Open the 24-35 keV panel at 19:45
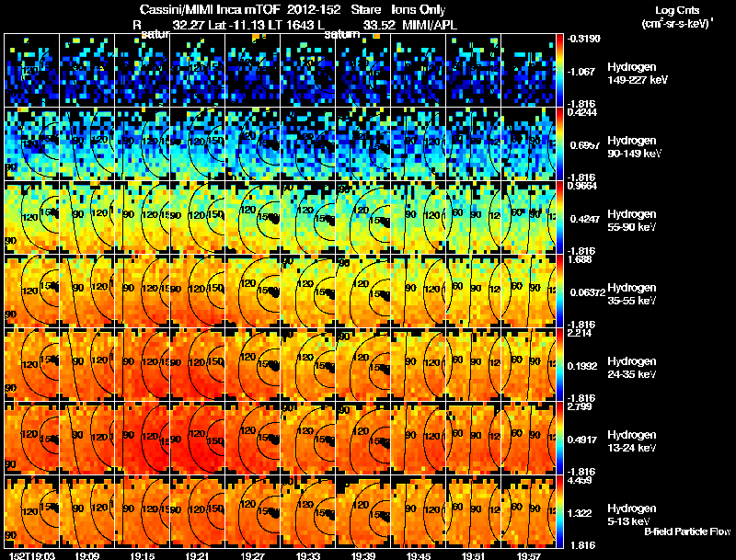 coord(419,364)
